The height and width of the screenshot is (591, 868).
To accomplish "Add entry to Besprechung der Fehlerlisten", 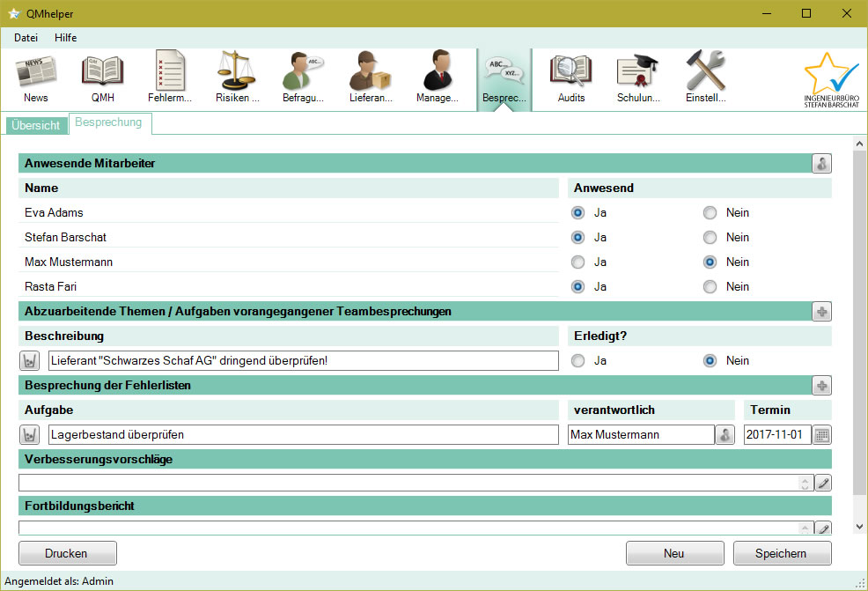I will click(x=821, y=385).
